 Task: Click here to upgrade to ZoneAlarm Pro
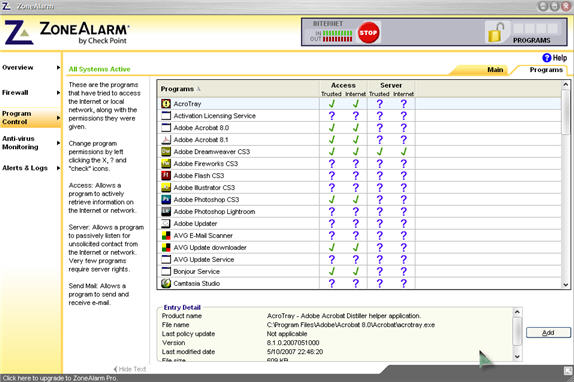(x=60, y=378)
